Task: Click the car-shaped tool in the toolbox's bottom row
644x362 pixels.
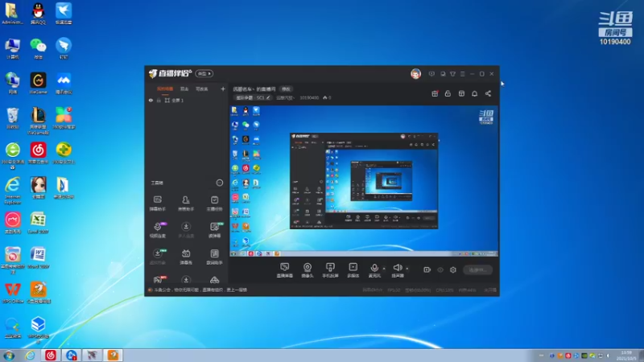Action: pos(214,280)
